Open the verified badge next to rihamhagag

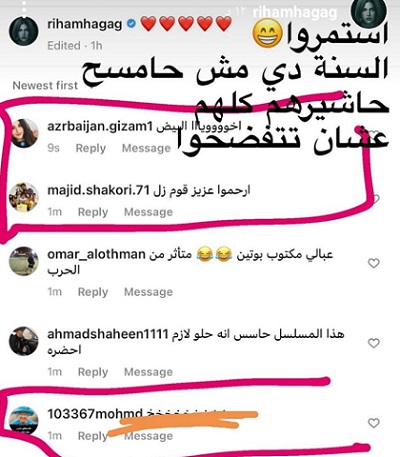point(132,24)
